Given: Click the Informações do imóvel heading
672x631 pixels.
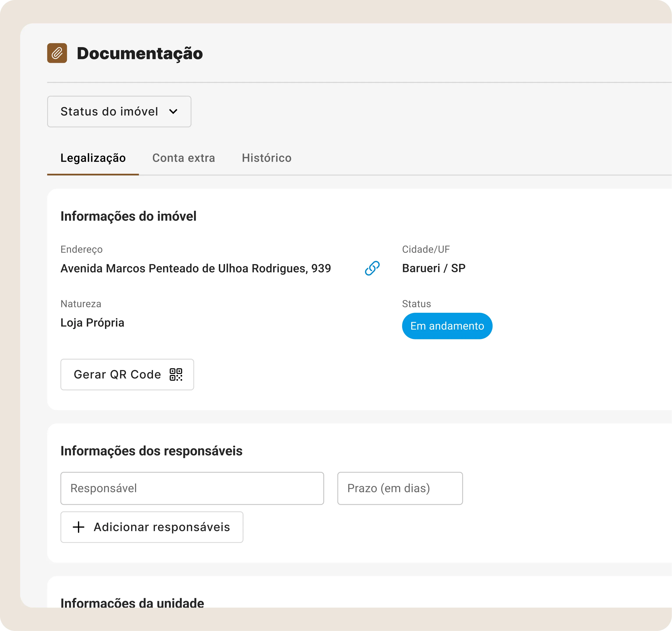Looking at the screenshot, I should 128,216.
